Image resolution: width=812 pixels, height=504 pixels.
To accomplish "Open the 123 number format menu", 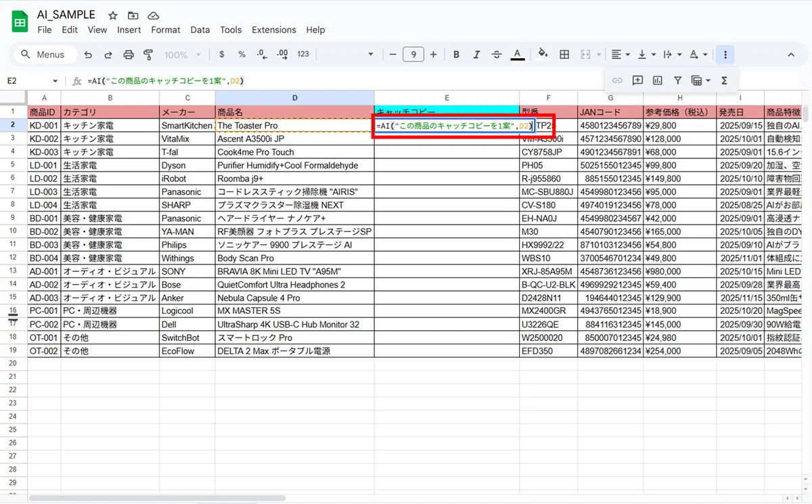I will (x=303, y=55).
